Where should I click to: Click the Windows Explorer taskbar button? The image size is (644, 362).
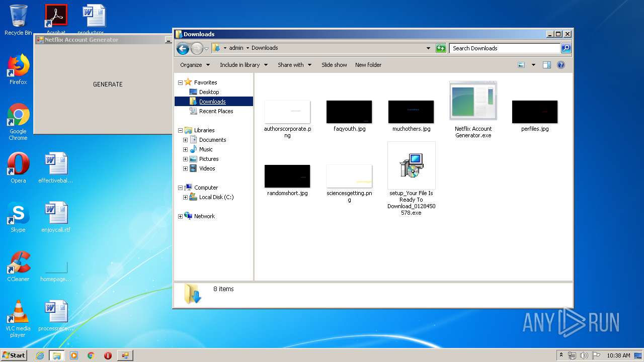[57, 355]
